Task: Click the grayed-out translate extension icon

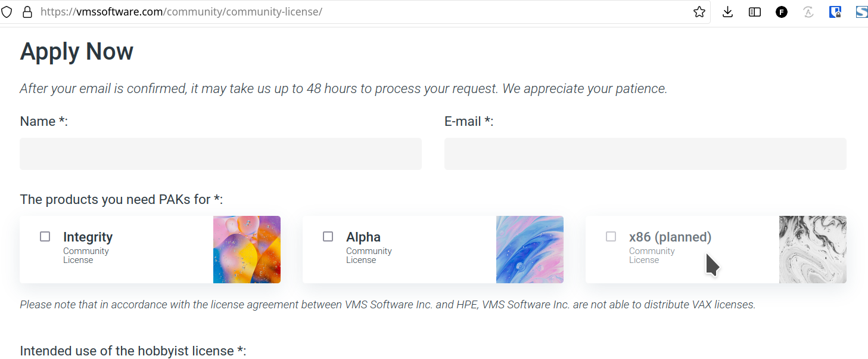Action: (808, 12)
